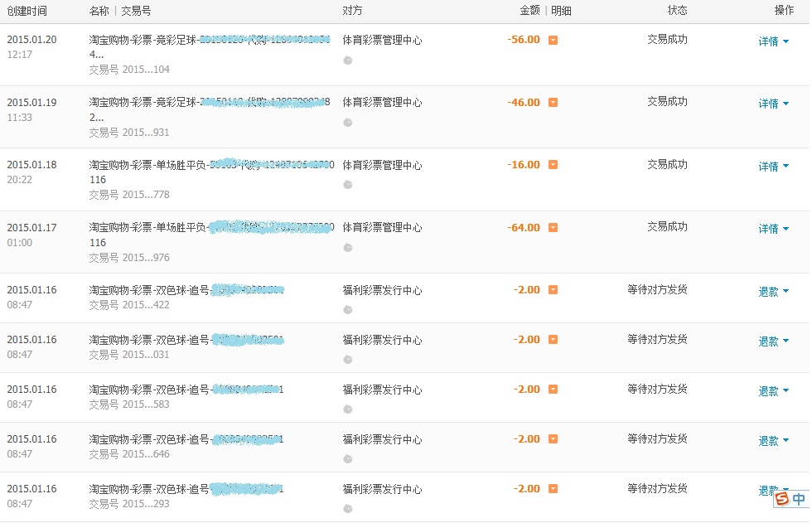Expand 详情 dropdown for the 2015.01.19 transaction

[773, 104]
